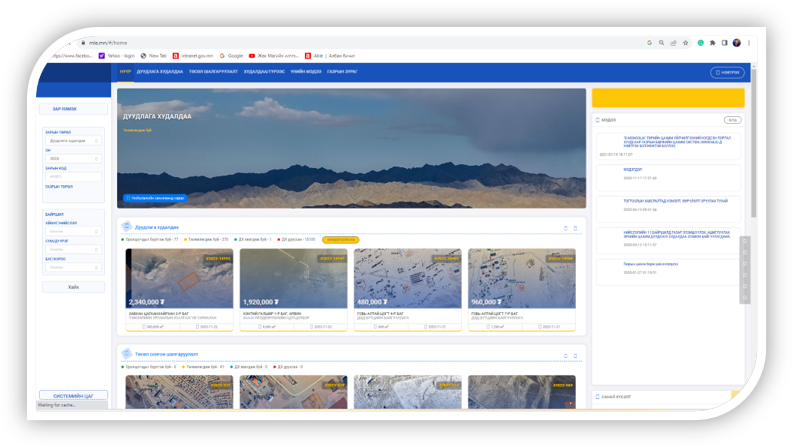Open the Google bookmark
Viewport: 793px width, 447px height.
point(231,56)
